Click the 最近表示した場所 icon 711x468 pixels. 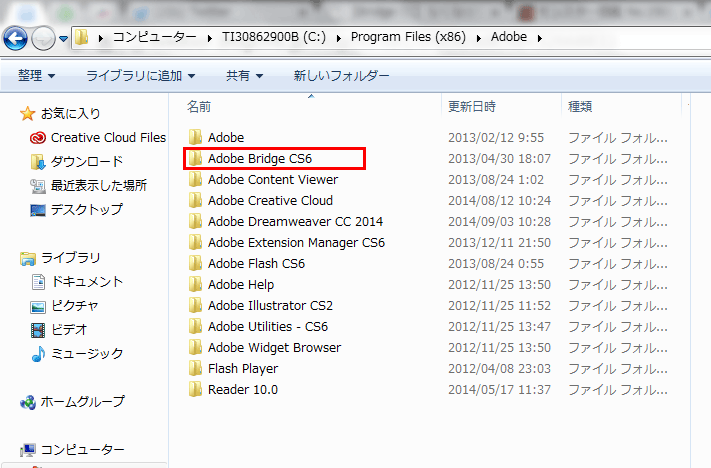[x=38, y=185]
